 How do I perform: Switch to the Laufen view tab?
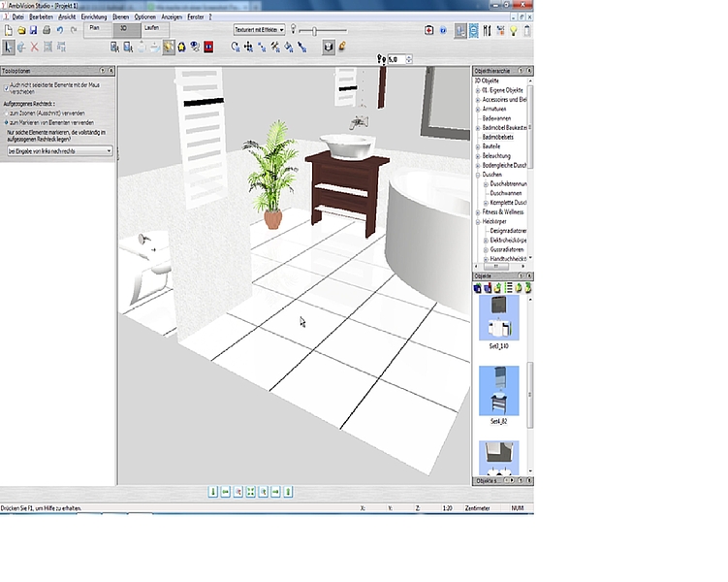click(x=152, y=28)
